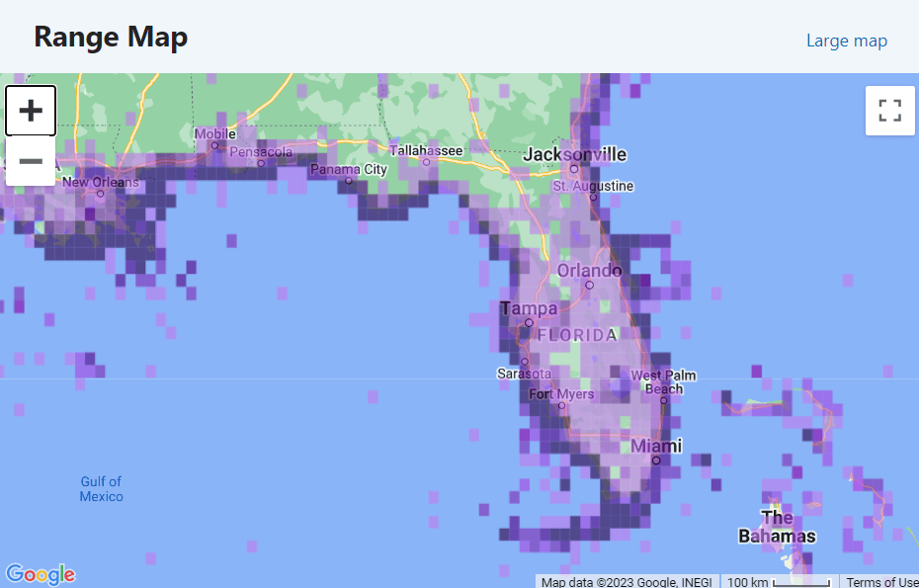Click the Google logo on map
This screenshot has height=588, width=919.
pyautogui.click(x=41, y=574)
